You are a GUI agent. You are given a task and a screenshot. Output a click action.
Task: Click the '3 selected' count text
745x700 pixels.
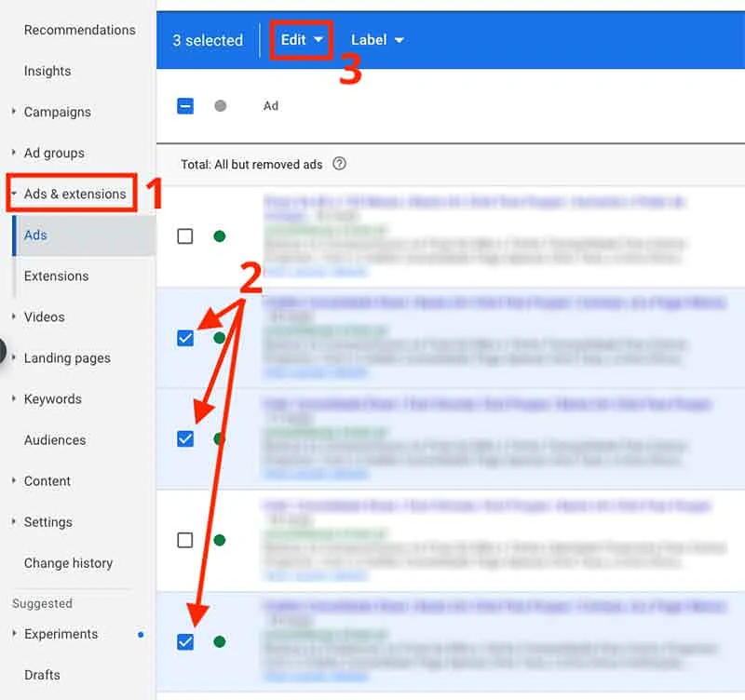click(208, 40)
